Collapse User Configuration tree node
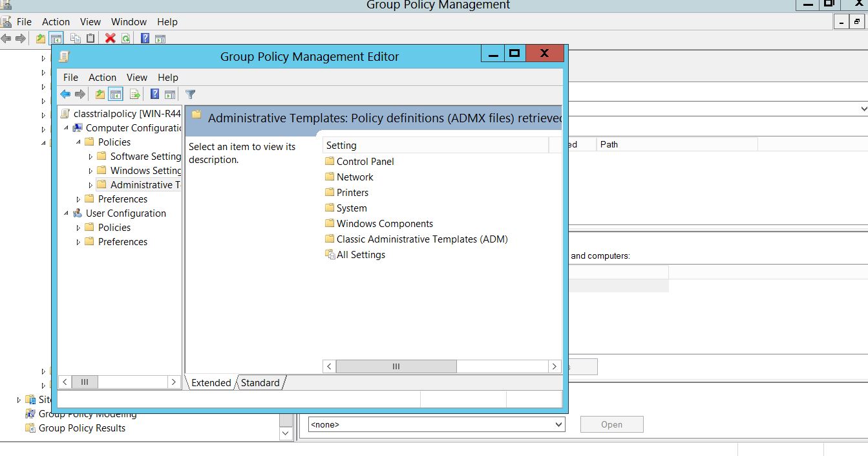This screenshot has width=868, height=456. point(67,213)
